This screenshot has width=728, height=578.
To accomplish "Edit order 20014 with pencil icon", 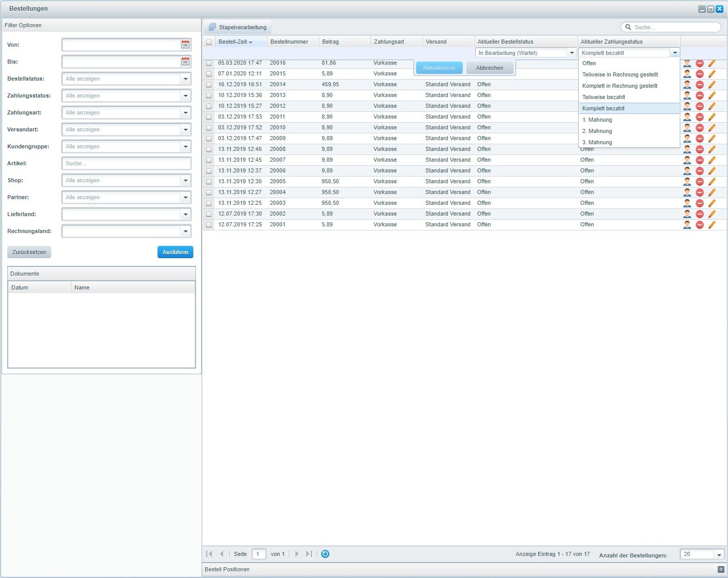I will (712, 85).
